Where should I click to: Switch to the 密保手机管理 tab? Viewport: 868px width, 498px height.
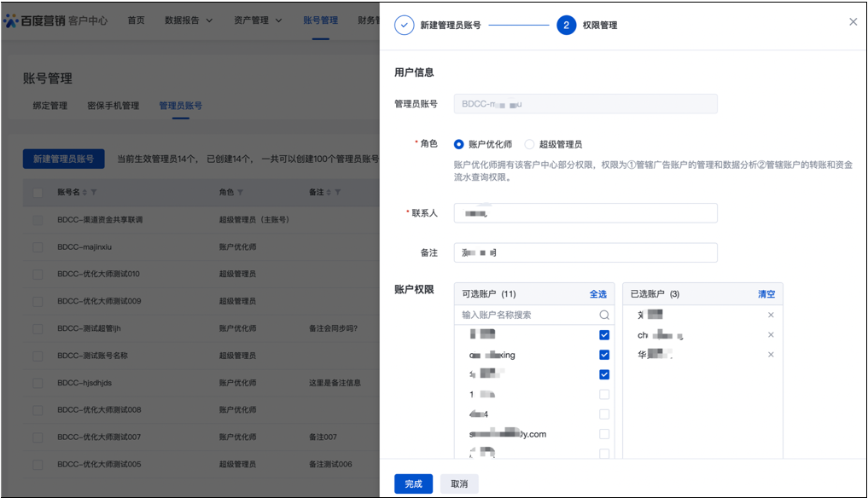113,106
